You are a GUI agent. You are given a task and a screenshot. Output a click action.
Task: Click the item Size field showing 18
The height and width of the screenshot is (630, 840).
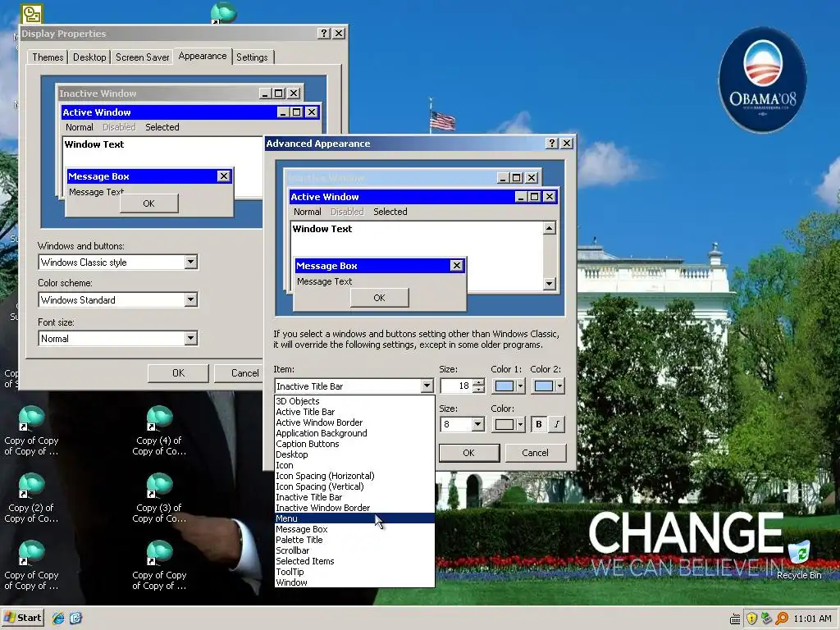click(x=456, y=386)
